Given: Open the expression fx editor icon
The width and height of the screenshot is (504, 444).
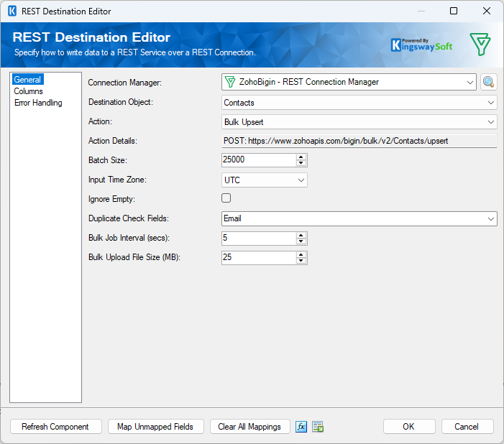Looking at the screenshot, I should click(x=301, y=427).
